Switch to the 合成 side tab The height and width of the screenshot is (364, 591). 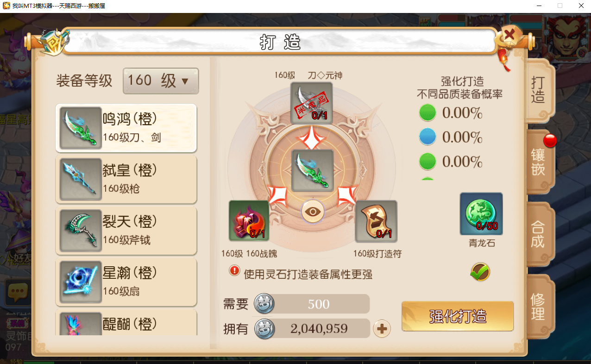(539, 234)
